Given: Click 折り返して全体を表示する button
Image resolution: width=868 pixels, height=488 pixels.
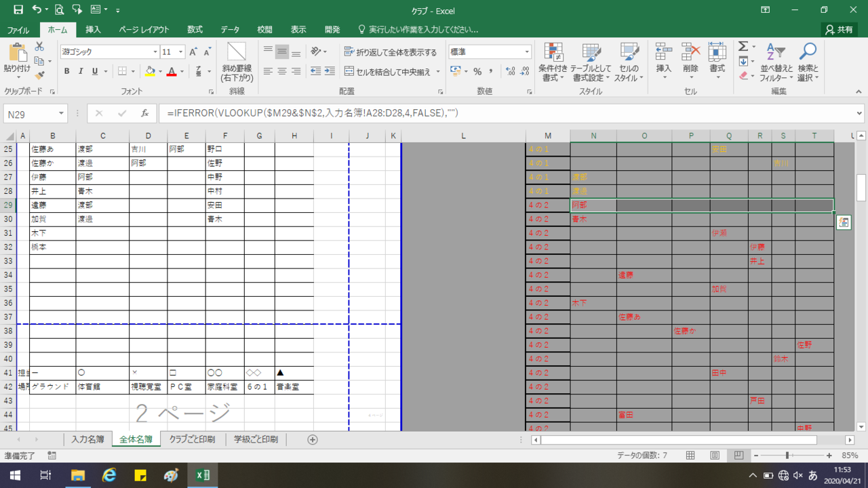Looking at the screenshot, I should [x=391, y=52].
